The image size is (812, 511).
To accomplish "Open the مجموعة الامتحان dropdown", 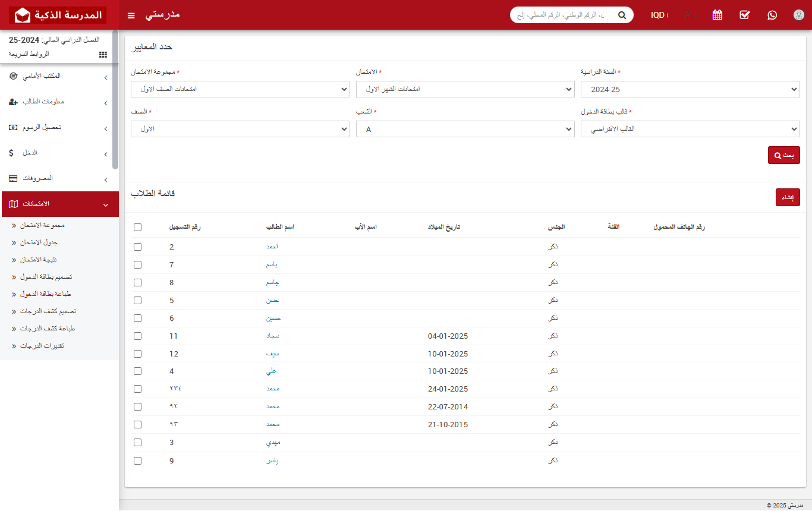I will pos(240,89).
